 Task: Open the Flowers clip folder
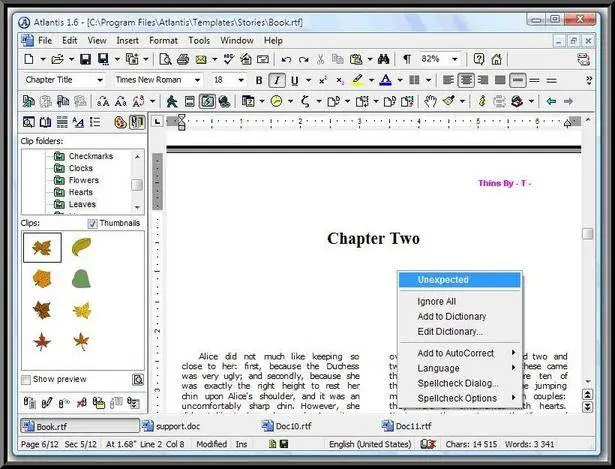click(x=84, y=180)
